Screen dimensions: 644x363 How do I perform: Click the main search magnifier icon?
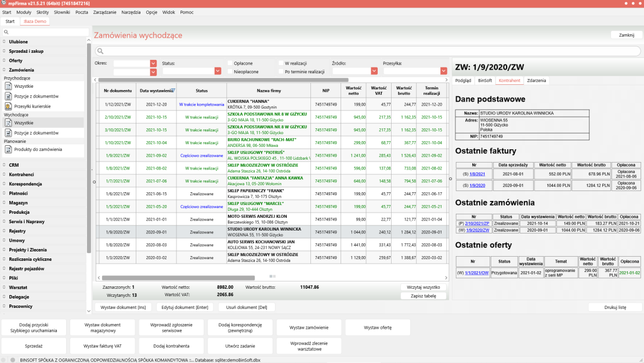pos(100,51)
